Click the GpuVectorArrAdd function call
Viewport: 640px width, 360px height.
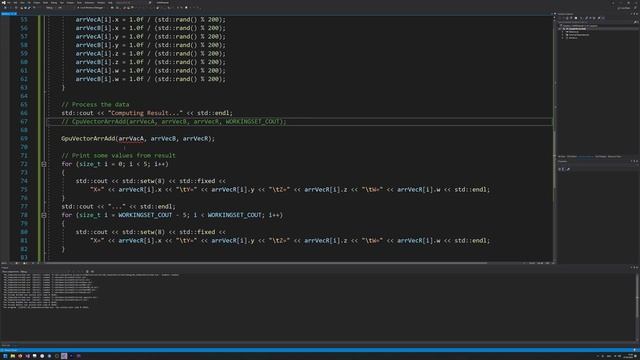click(x=88, y=139)
